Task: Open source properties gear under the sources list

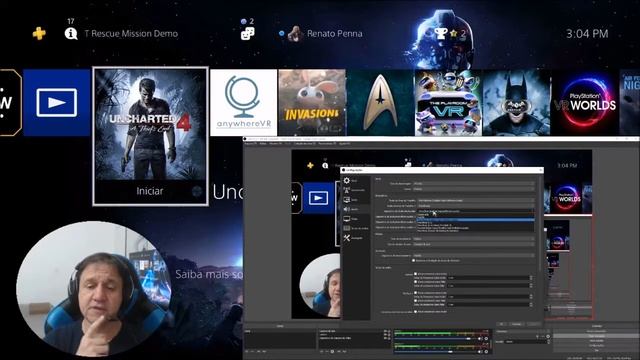Action: pos(332,351)
